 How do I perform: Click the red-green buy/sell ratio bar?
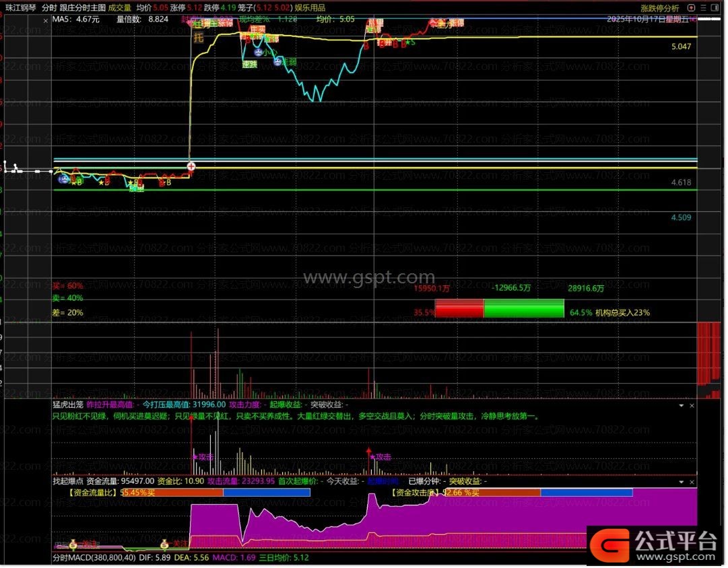click(x=499, y=308)
